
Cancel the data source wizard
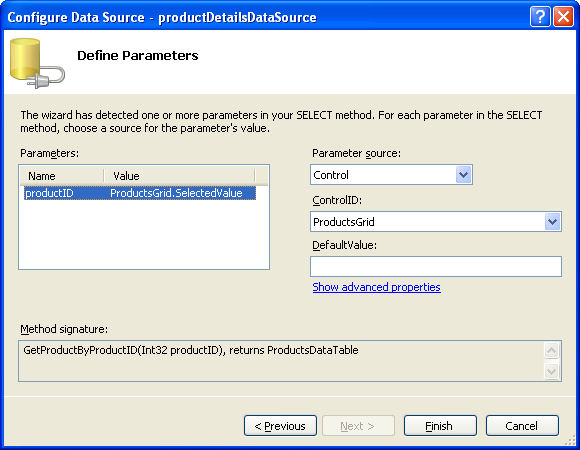(x=522, y=426)
